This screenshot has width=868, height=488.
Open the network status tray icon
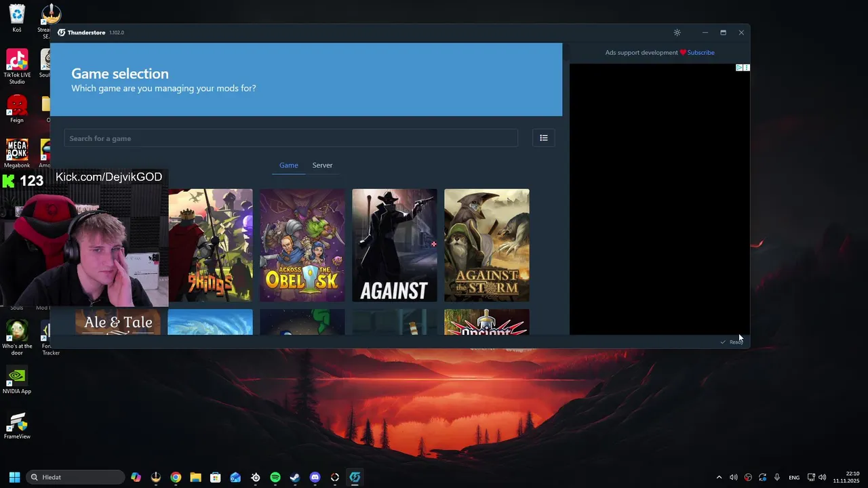point(811,477)
